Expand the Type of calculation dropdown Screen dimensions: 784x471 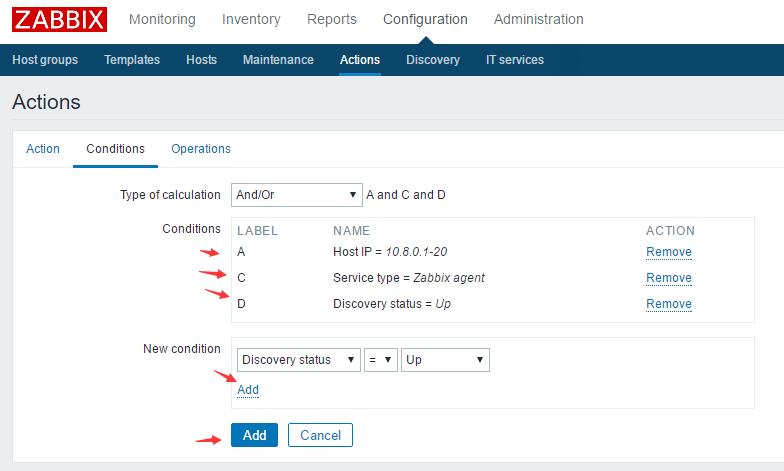click(296, 194)
